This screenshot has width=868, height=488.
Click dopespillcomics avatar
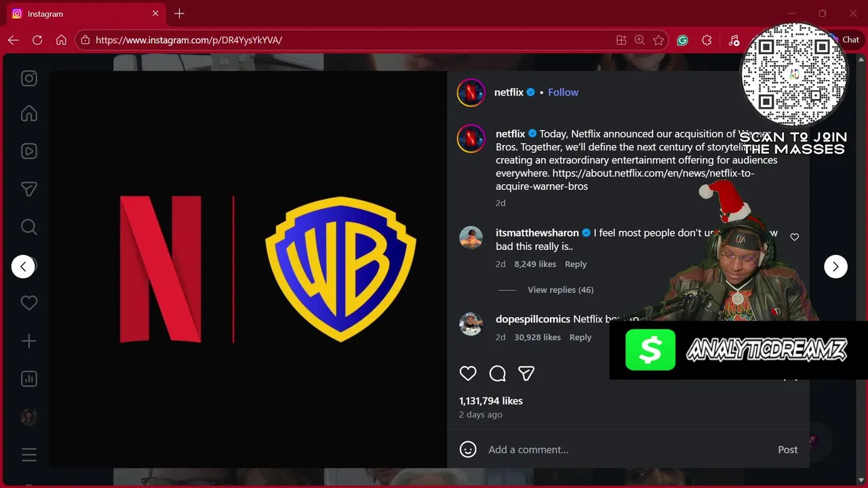[471, 325]
